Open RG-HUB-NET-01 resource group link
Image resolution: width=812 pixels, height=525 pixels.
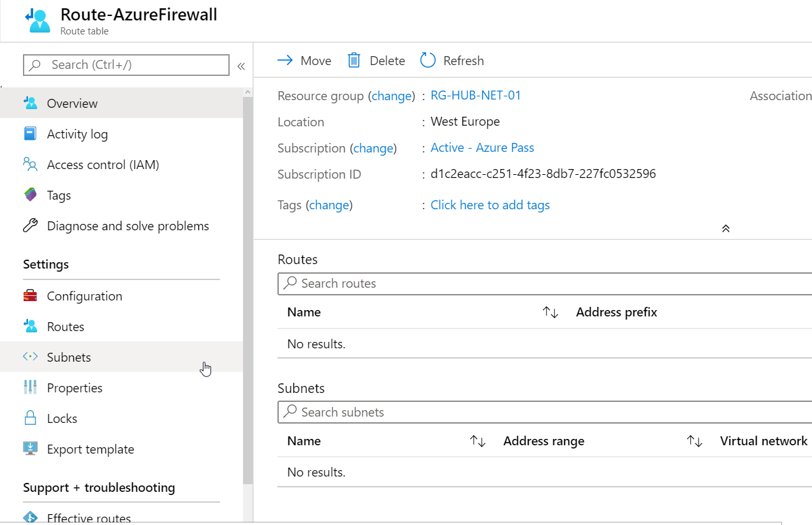476,95
